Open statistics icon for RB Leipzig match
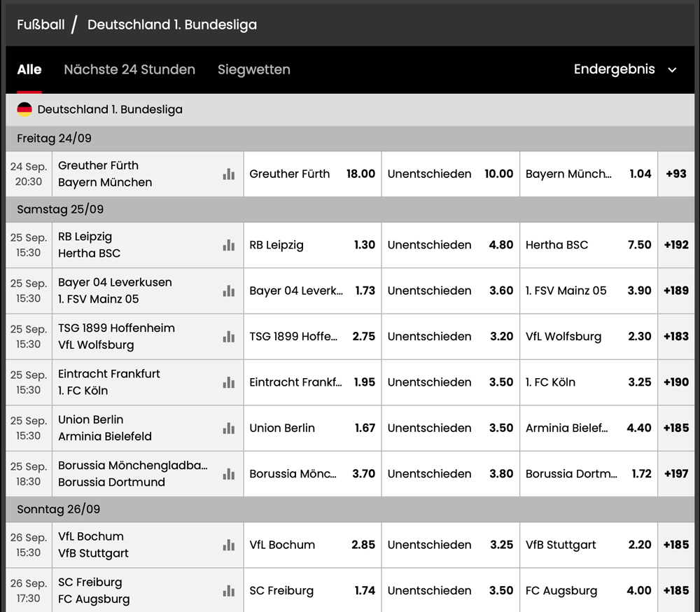The image size is (700, 612). (228, 245)
